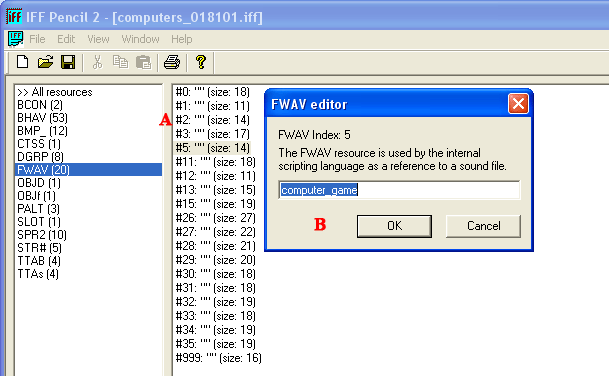
Task: Select resource #32 (size: 19)
Action: 216,302
